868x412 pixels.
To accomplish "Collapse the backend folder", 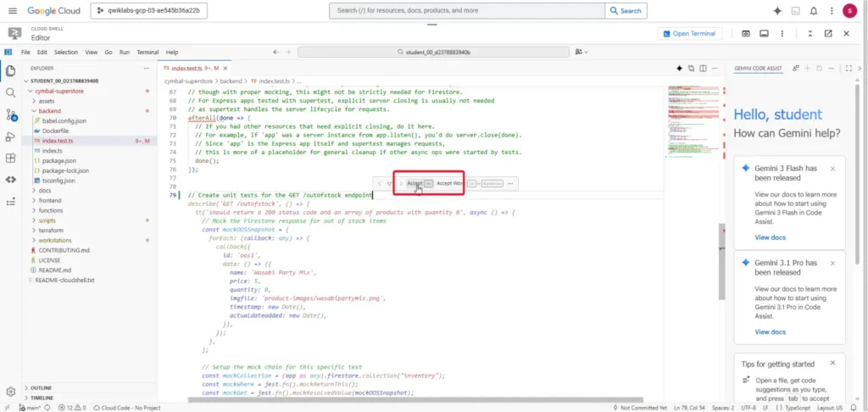I will point(49,111).
